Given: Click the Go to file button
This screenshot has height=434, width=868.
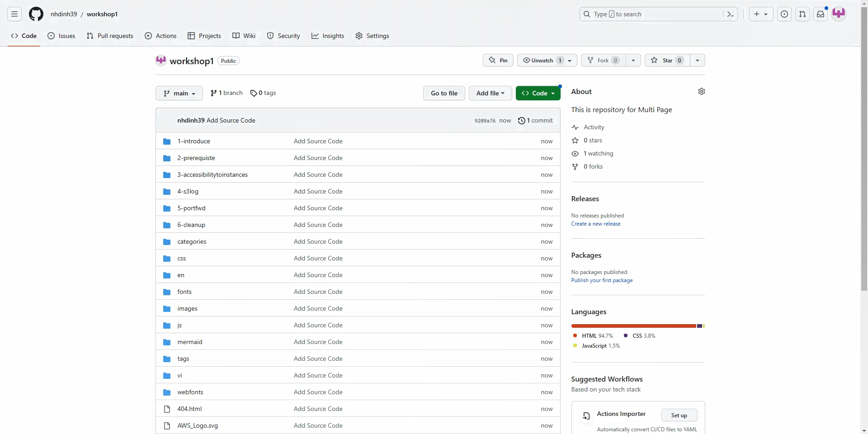Looking at the screenshot, I should [444, 93].
